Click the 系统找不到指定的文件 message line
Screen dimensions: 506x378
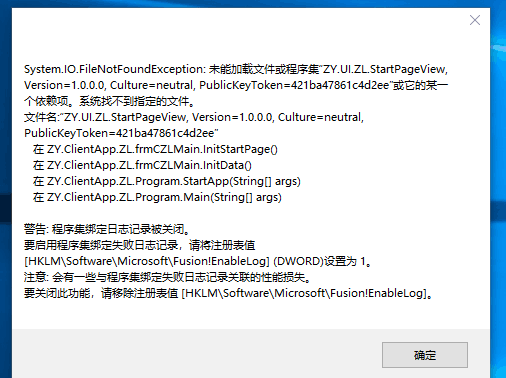pyautogui.click(x=109, y=101)
